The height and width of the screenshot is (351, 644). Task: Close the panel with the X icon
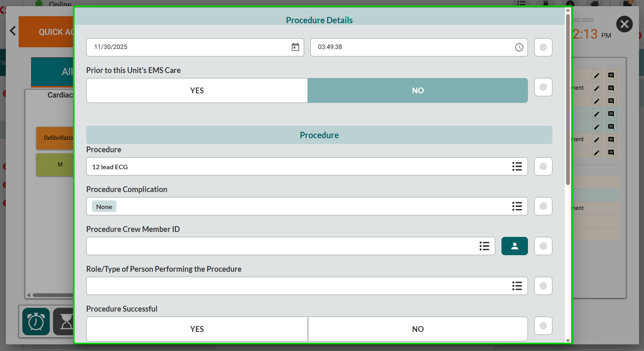click(x=624, y=24)
